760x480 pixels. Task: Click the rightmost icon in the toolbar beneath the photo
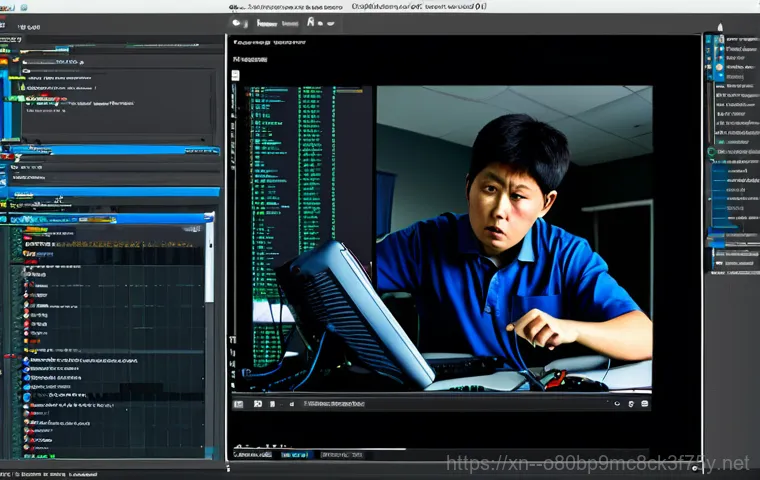pos(645,404)
